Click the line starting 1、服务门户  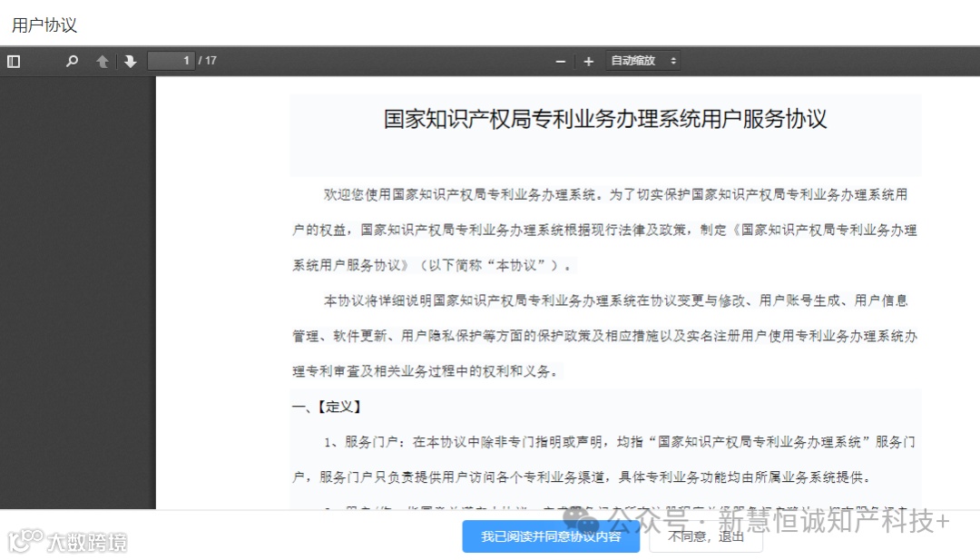(x=620, y=442)
